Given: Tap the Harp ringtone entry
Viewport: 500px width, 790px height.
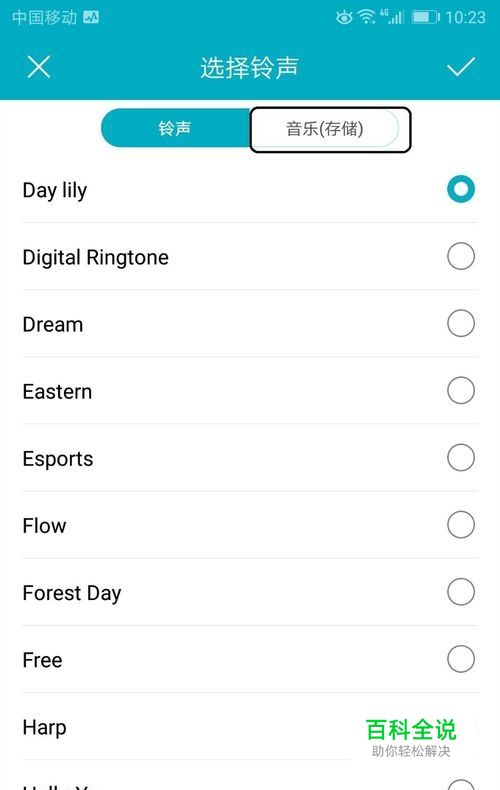Looking at the screenshot, I should [250, 727].
